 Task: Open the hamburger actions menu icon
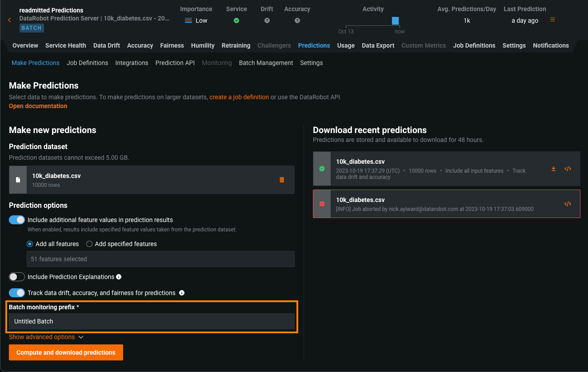[552, 20]
